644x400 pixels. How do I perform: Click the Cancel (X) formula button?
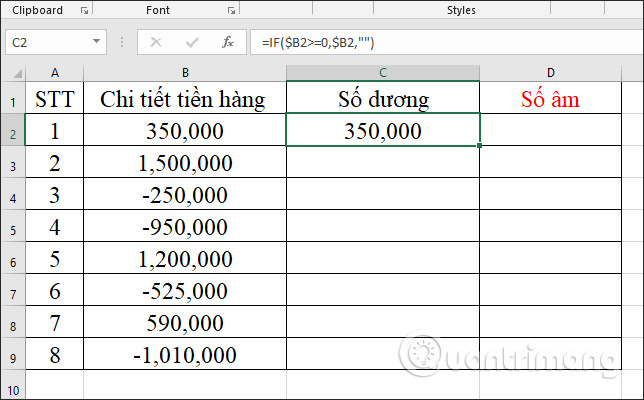pos(156,42)
